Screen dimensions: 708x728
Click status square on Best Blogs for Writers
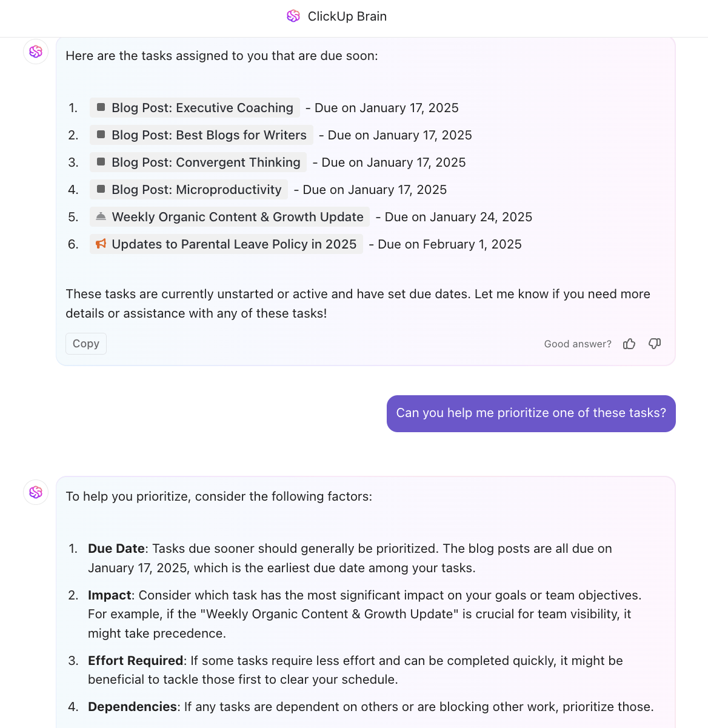[101, 135]
